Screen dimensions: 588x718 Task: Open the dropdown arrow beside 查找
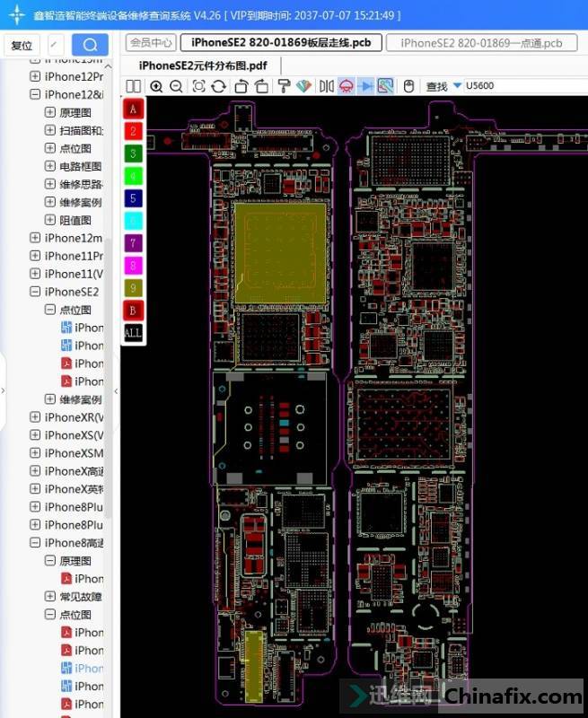click(x=457, y=86)
